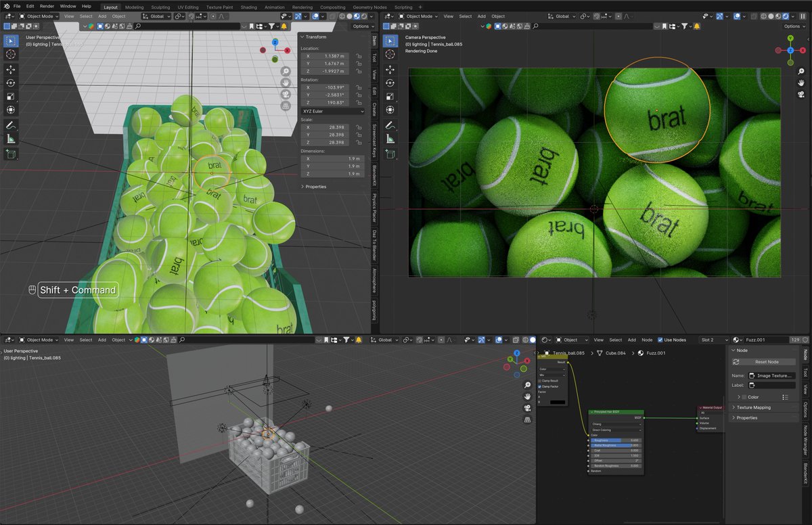Click the Blender logo menu icon
The image size is (812, 525).
[x=6, y=6]
